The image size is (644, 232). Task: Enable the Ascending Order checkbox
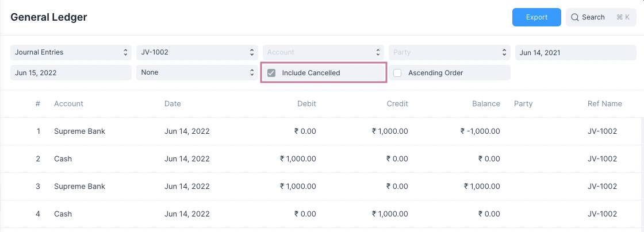[398, 73]
